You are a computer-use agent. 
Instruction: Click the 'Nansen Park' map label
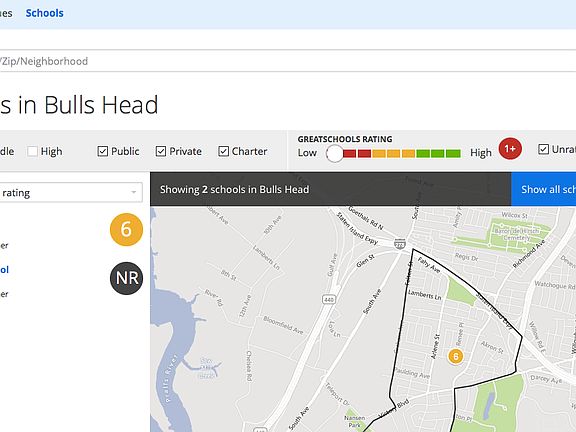(354, 421)
